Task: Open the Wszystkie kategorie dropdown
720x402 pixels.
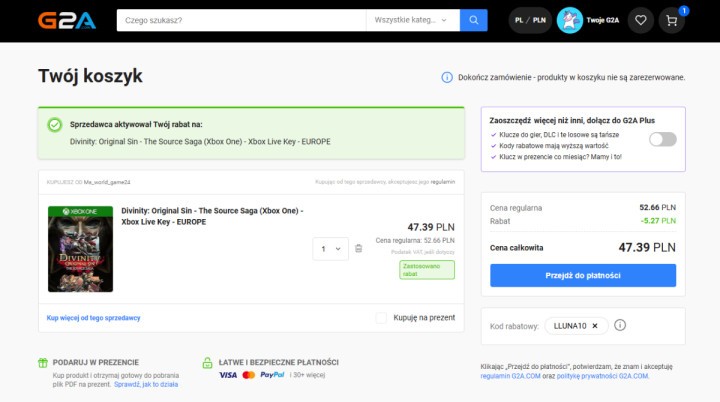Action: tap(413, 20)
